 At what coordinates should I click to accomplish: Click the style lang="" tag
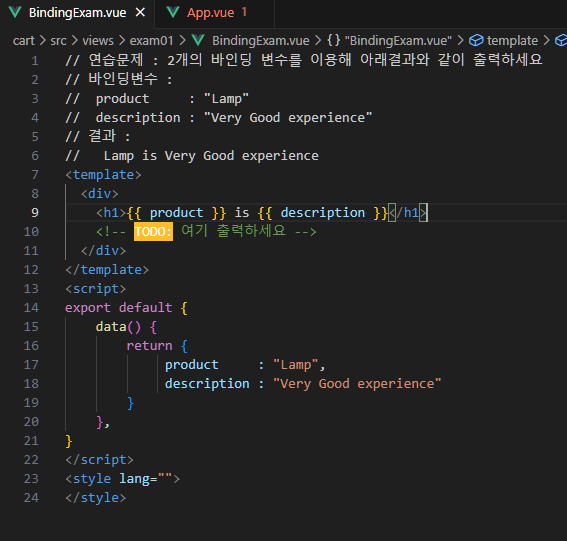122,479
